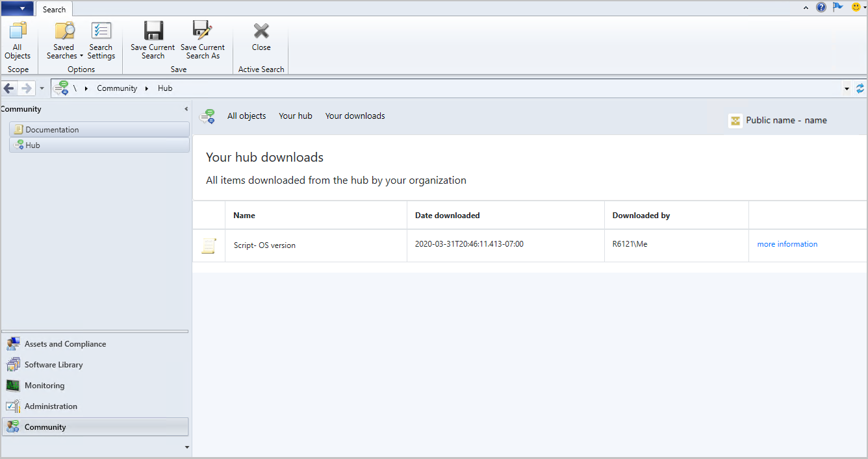The height and width of the screenshot is (459, 868).
Task: Collapse the Community navigation pane
Action: [186, 109]
